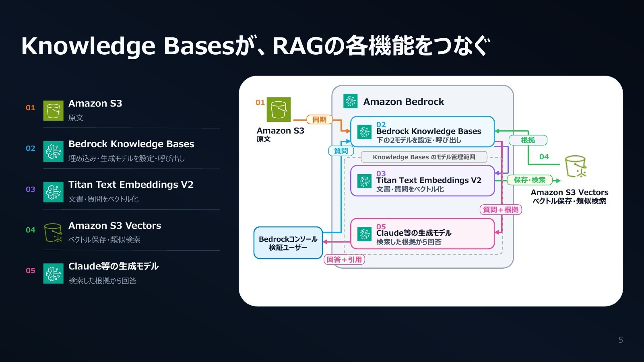Click the green S3 bucket icon in the diagram

pos(279,109)
